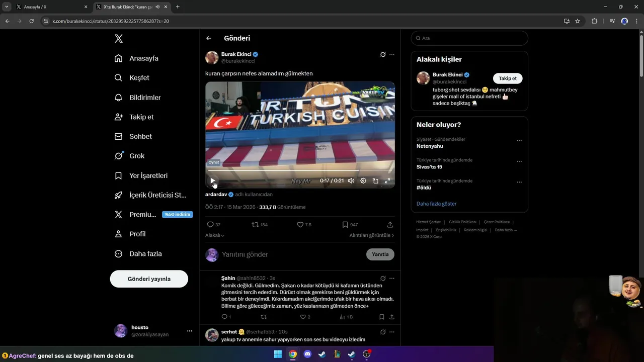Open more options on Burak Ekinci's post
The height and width of the screenshot is (362, 644).
tap(392, 54)
